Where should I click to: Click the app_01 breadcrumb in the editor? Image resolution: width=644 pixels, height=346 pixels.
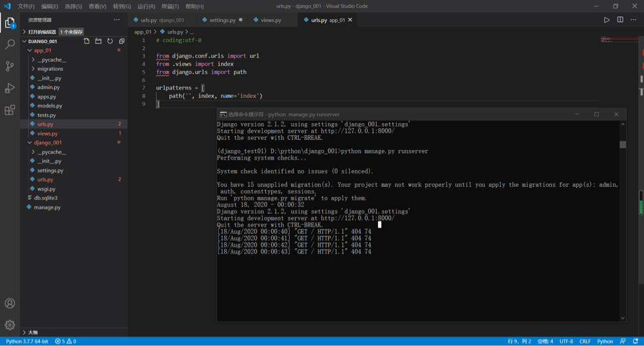pos(142,32)
